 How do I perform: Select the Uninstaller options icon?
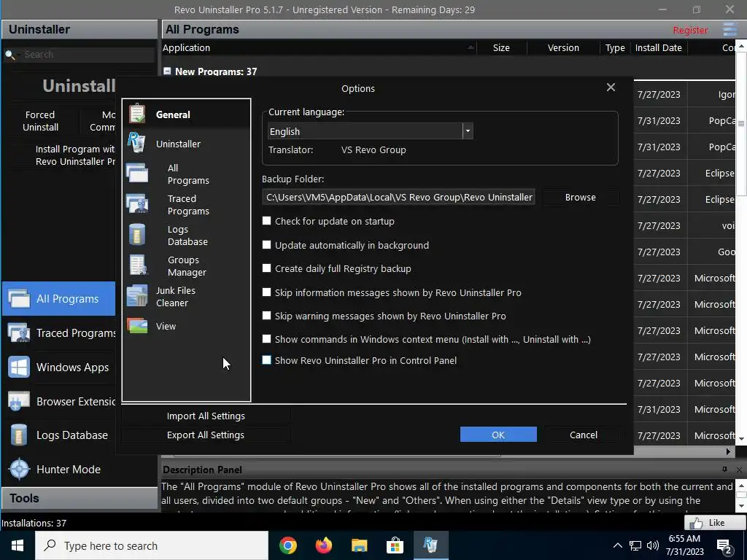tap(136, 143)
